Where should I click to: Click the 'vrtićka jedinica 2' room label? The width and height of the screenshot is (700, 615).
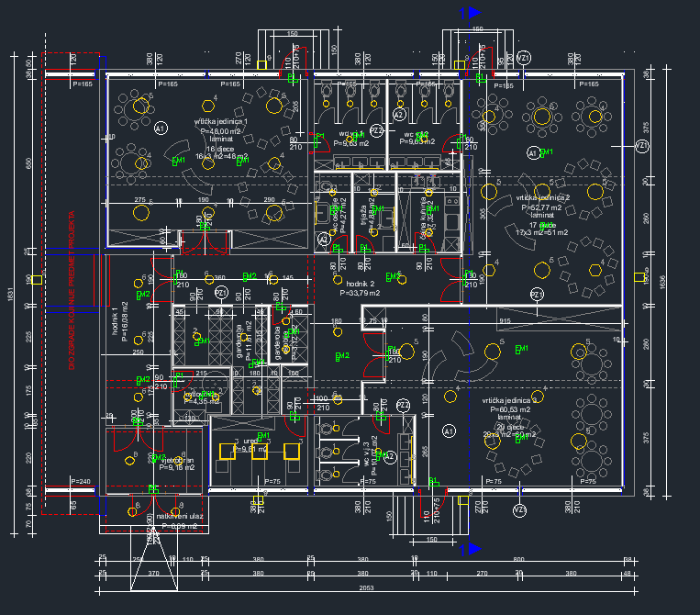542,197
